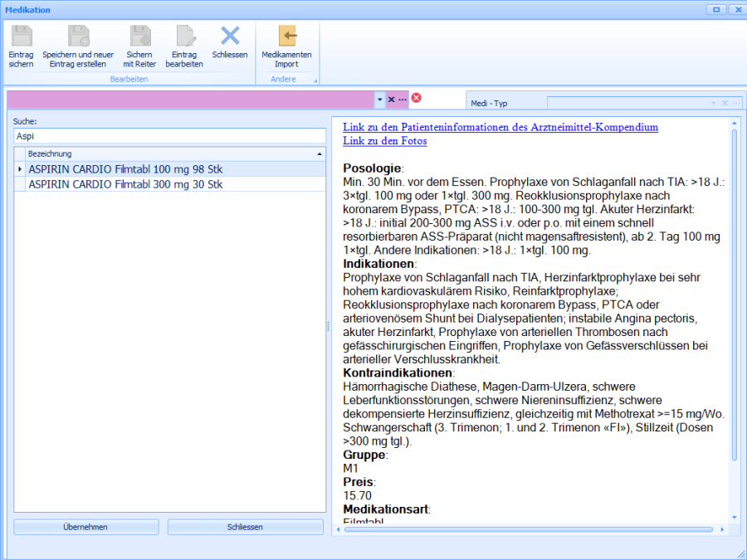Viewport: 747px width, 560px height.
Task: Click the horizontal scrollbar thumb
Action: 529,529
